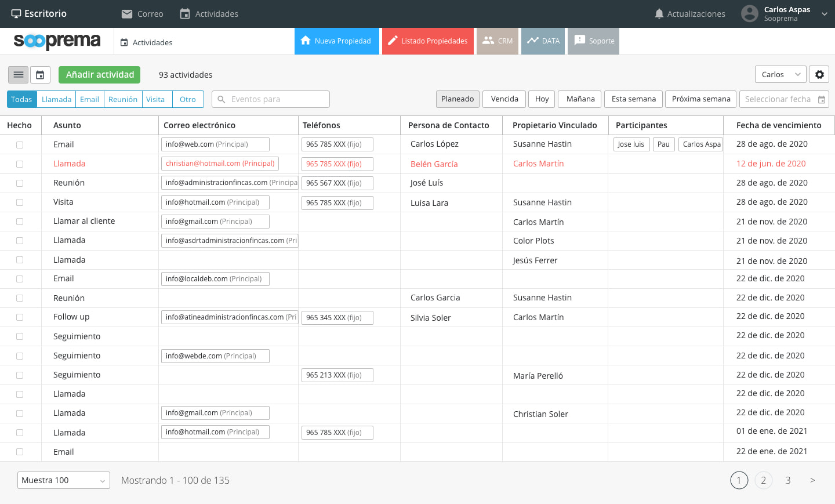Click the Soporte chat bubble icon
835x504 pixels.
click(579, 41)
